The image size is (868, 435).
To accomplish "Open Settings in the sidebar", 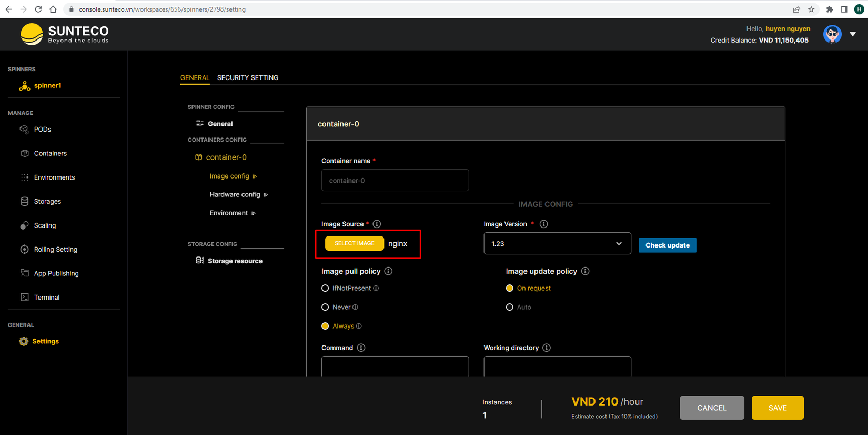I will click(45, 341).
